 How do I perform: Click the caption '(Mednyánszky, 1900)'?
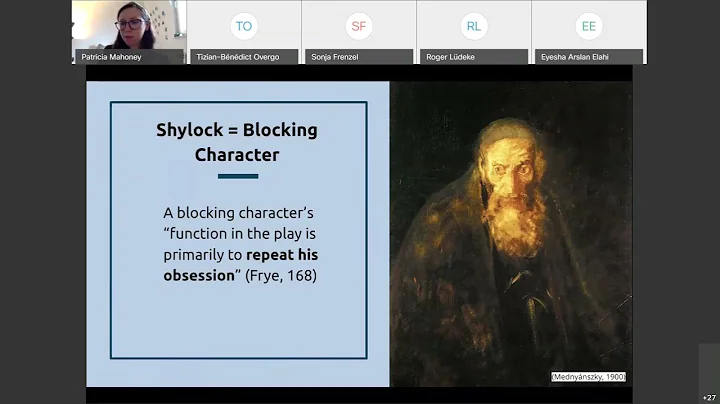pos(588,377)
